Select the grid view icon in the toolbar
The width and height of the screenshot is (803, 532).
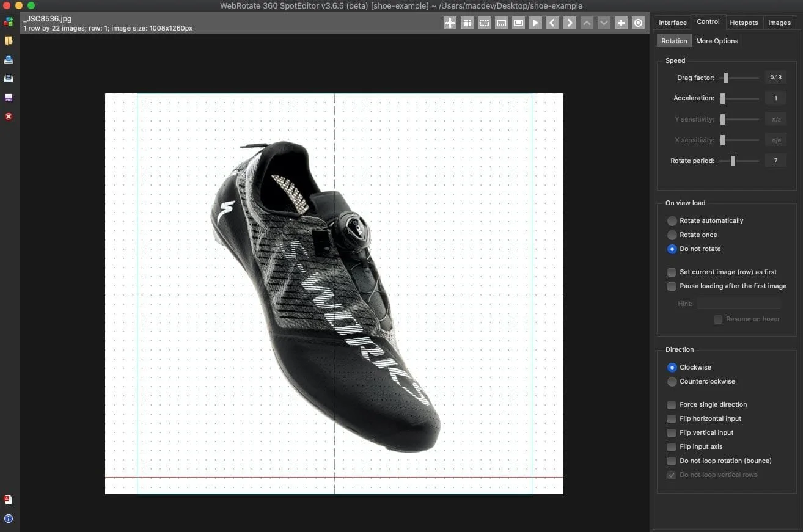(x=467, y=23)
